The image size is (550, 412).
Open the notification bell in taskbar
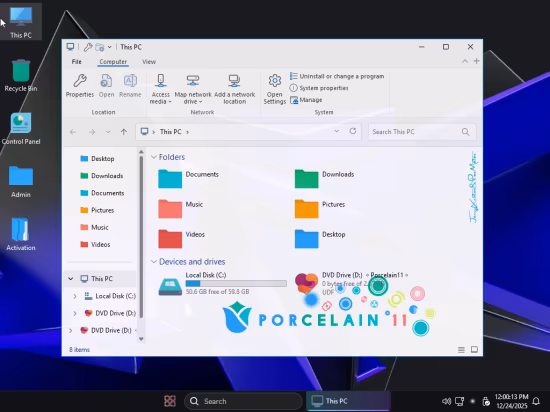536,401
